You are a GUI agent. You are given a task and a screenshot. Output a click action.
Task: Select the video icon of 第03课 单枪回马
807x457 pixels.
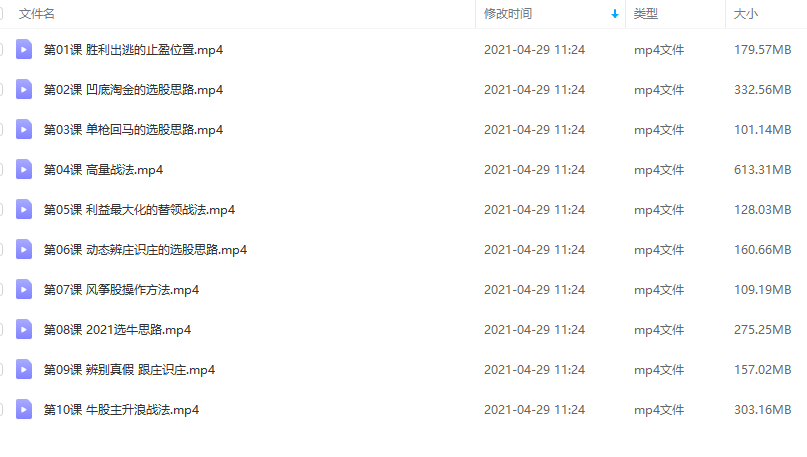[x=24, y=129]
